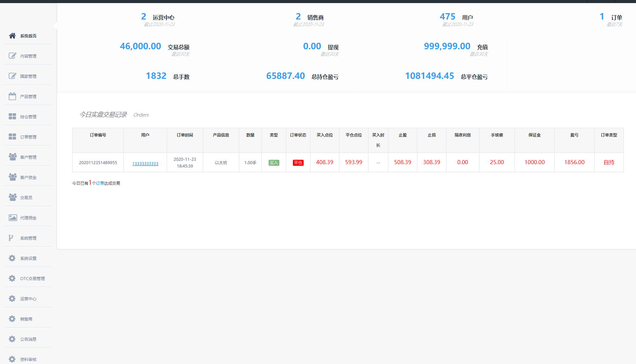Click the 客户管理 users icon
Viewport: 636px width, 364px height.
tap(12, 157)
